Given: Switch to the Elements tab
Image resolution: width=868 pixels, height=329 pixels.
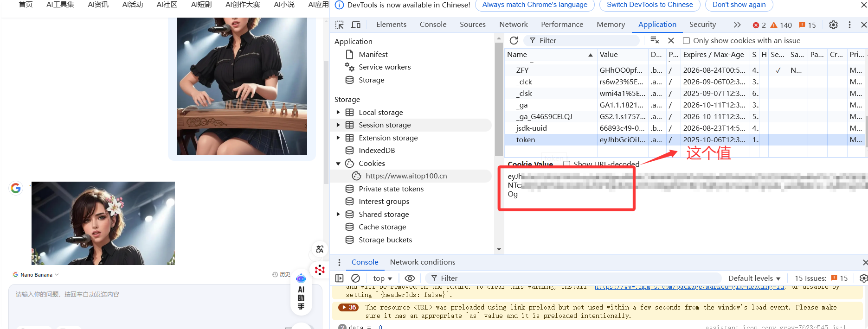Looking at the screenshot, I should click(391, 25).
